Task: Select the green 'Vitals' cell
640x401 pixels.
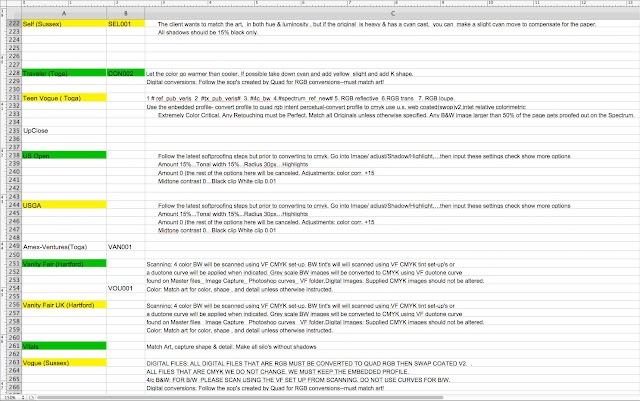Action: 64,346
